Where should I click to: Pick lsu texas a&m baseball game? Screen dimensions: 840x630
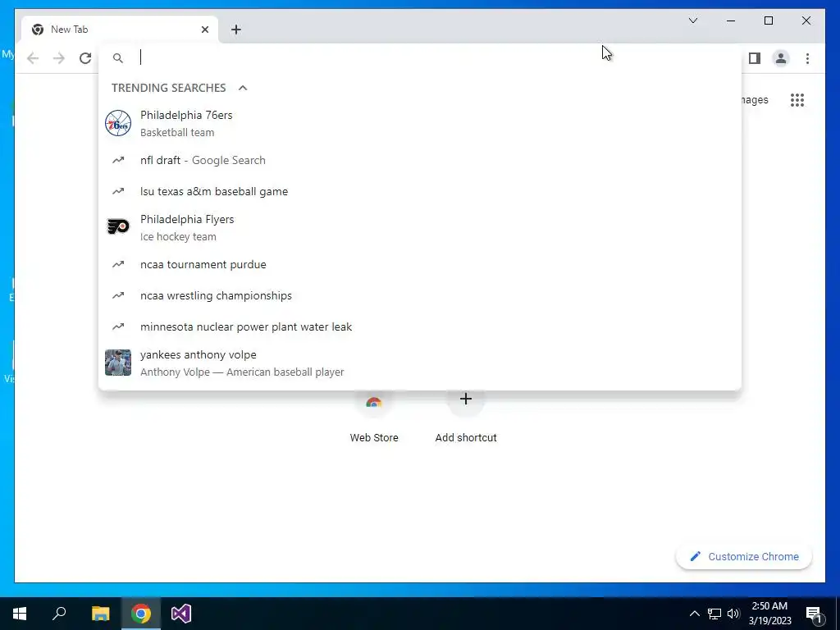(x=421, y=191)
